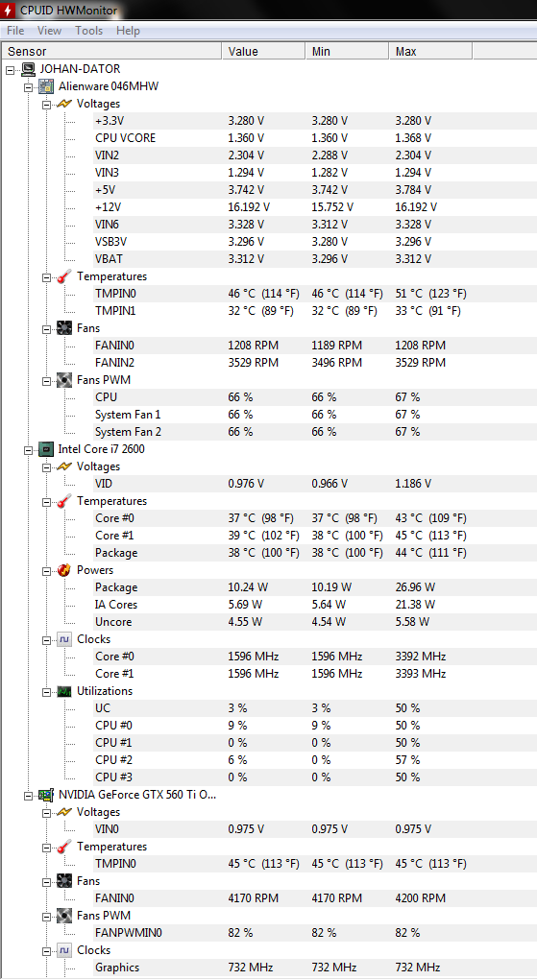
Task: Open the Tools menu
Action: pyautogui.click(x=89, y=31)
